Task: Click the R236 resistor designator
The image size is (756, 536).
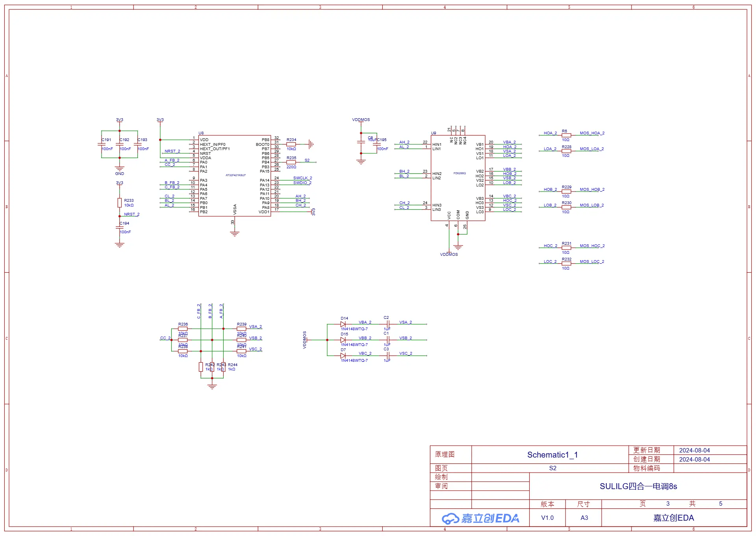Action: (x=183, y=324)
